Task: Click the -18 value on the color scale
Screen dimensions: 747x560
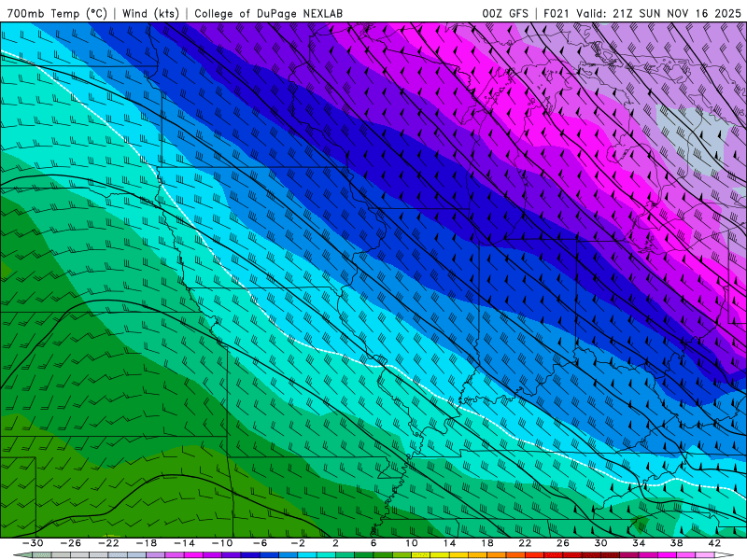Action: click(x=147, y=543)
